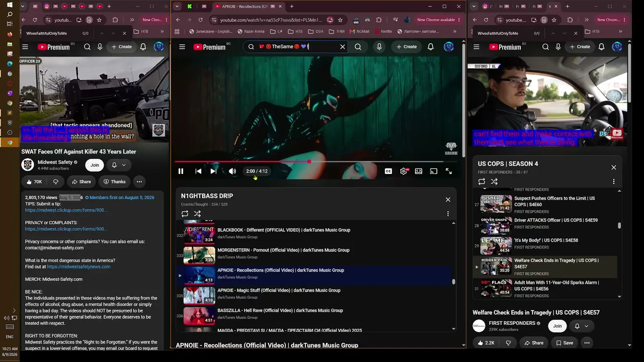Skip to previous video in center player
Image resolution: width=644 pixels, height=362 pixels.
pos(198,171)
